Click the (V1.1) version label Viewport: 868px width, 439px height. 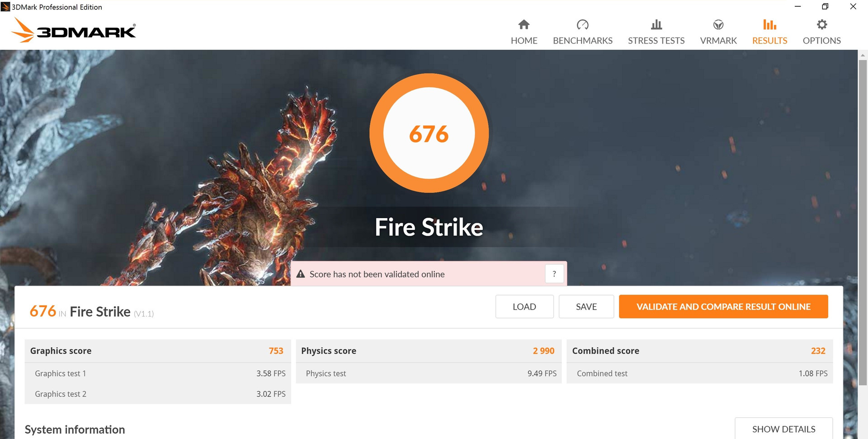tap(144, 314)
